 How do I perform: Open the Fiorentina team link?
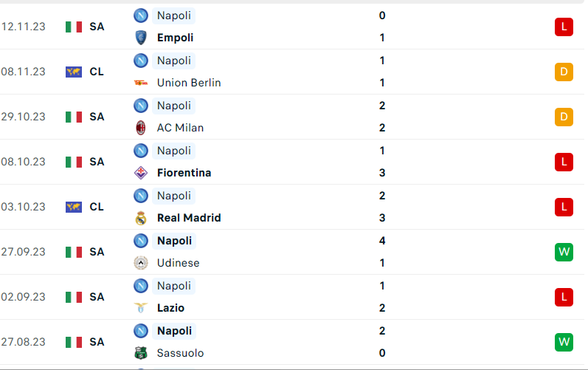184,173
